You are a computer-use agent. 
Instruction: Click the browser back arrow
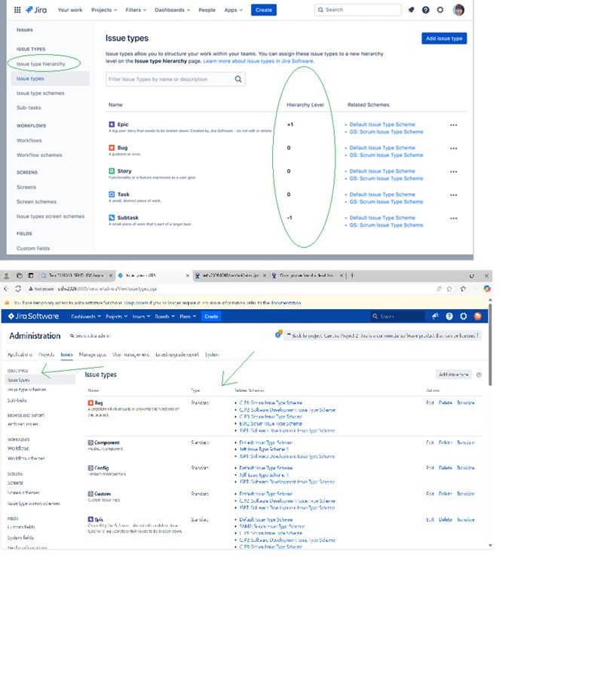[6, 289]
